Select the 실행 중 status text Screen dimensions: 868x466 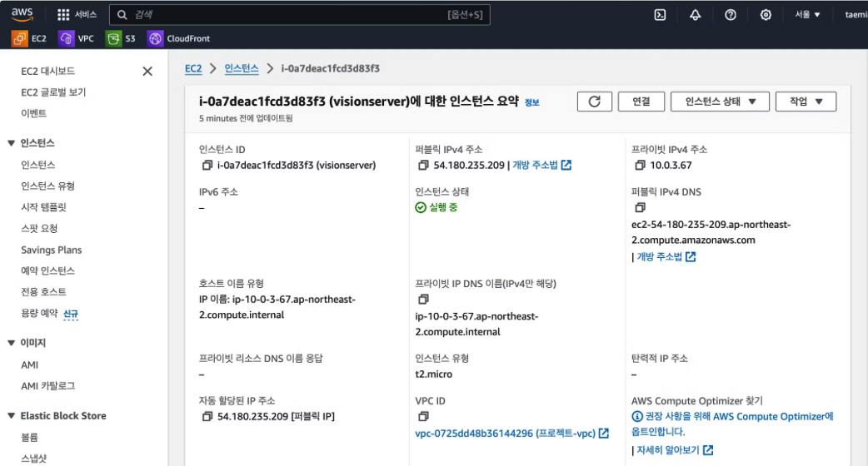tap(443, 207)
